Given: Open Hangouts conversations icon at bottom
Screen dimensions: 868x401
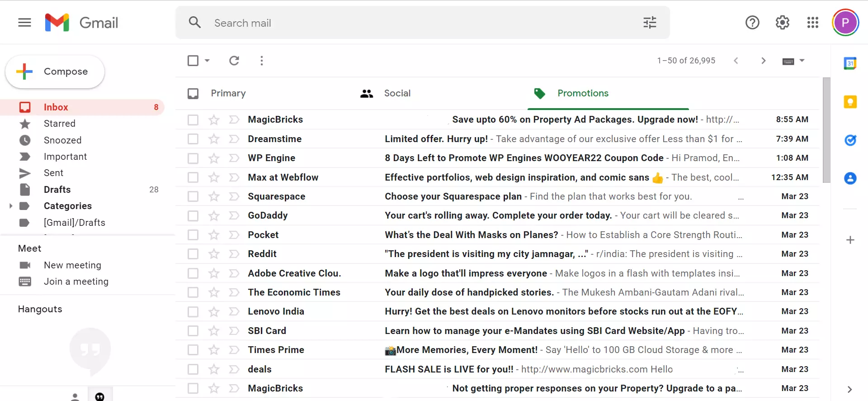Looking at the screenshot, I should point(100,396).
